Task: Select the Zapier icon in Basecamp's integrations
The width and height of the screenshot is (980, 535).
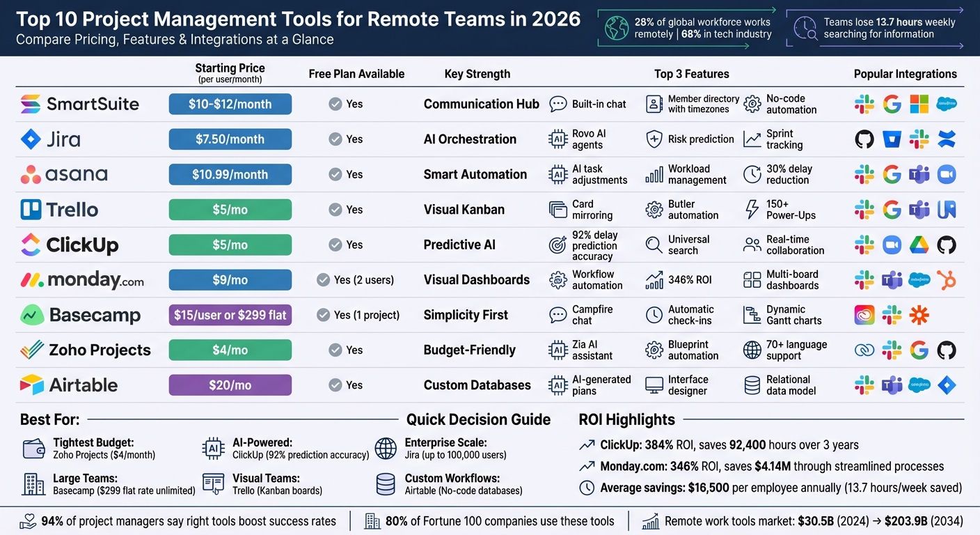Action: 919,315
